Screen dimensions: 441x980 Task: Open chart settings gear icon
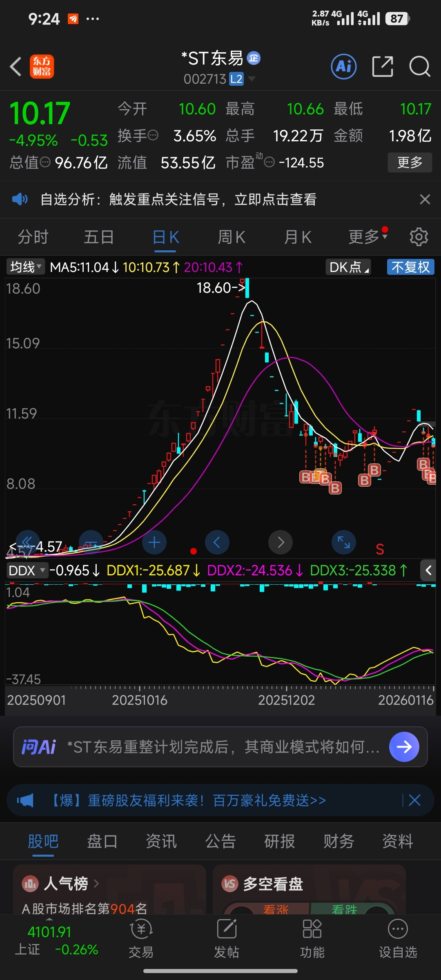pyautogui.click(x=419, y=237)
